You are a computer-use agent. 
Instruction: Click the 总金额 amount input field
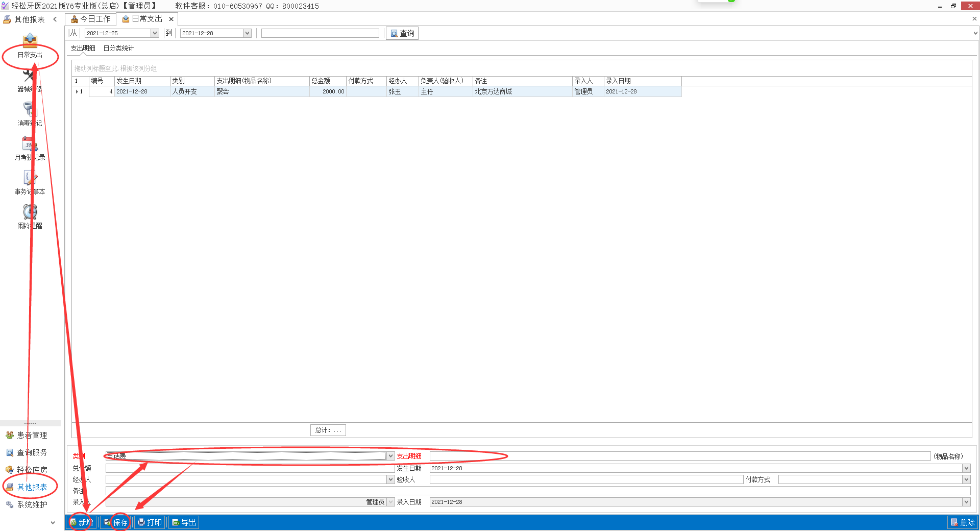pyautogui.click(x=250, y=468)
